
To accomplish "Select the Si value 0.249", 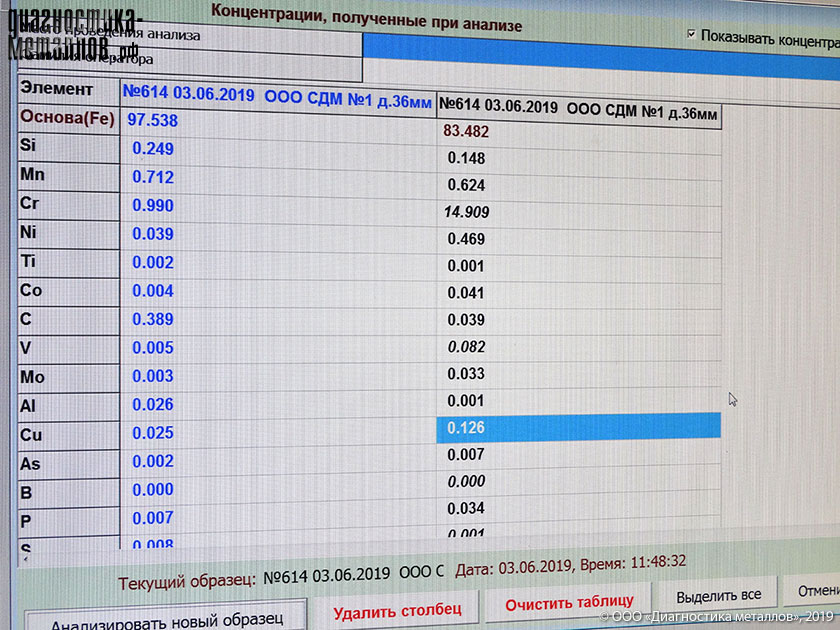I will coord(153,148).
